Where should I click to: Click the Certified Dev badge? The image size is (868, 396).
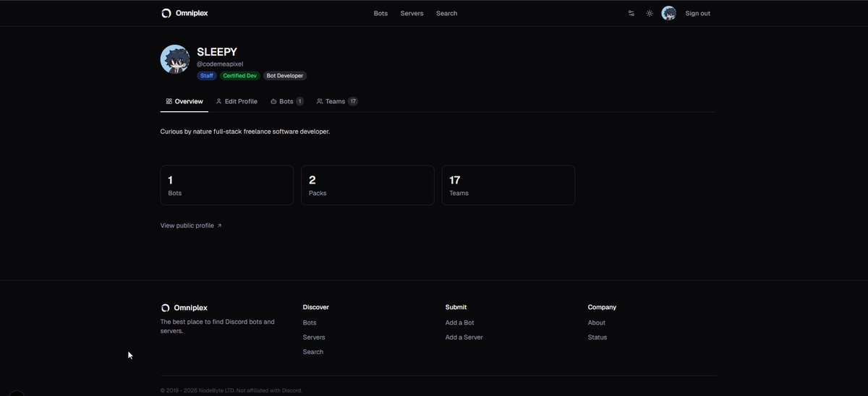click(239, 75)
